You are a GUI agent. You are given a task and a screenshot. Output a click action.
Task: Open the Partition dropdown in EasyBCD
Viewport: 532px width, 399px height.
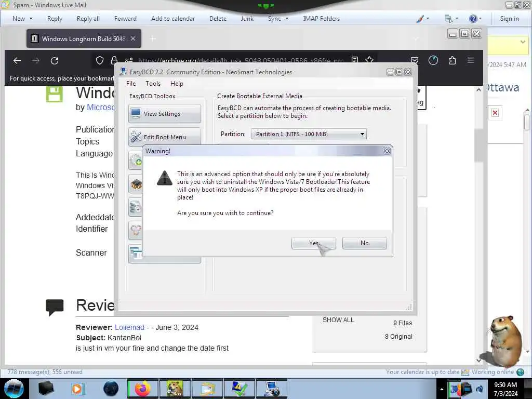coord(309,134)
